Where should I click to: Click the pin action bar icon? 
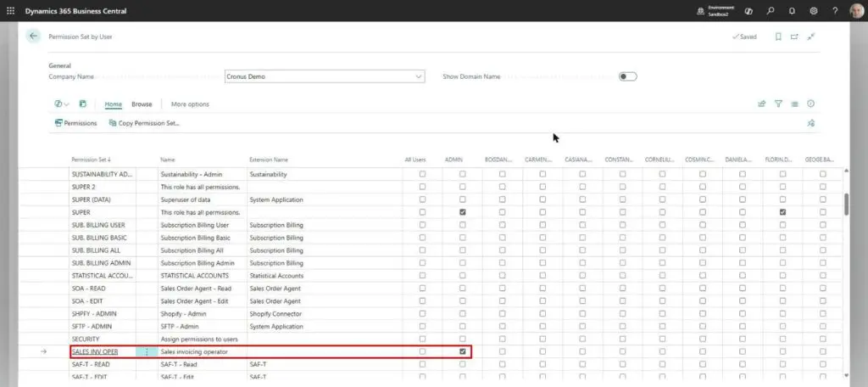coord(811,123)
